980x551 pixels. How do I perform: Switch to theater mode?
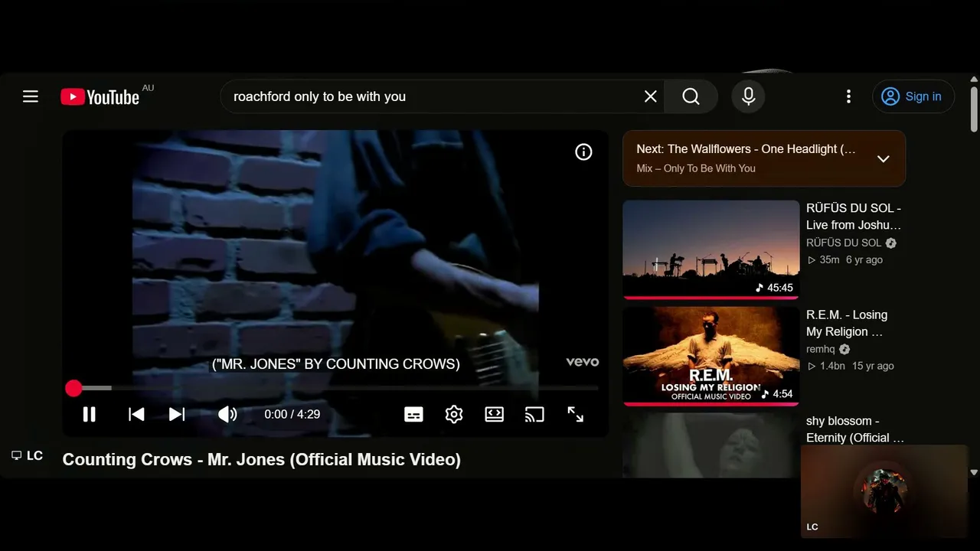[x=495, y=414]
